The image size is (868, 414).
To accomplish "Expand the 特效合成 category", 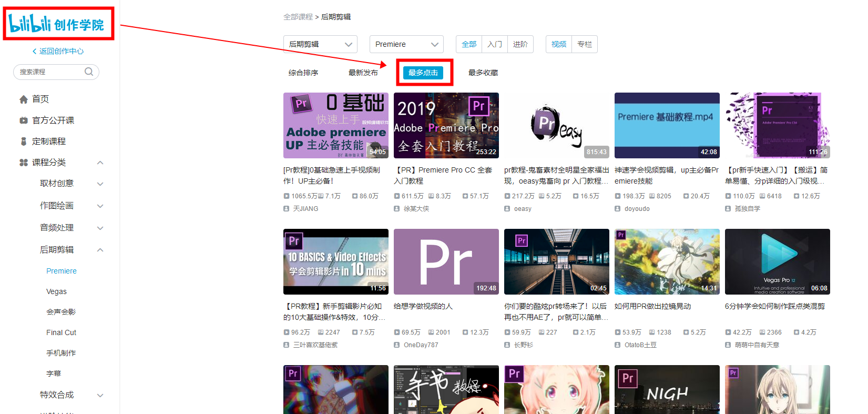I will tap(100, 395).
